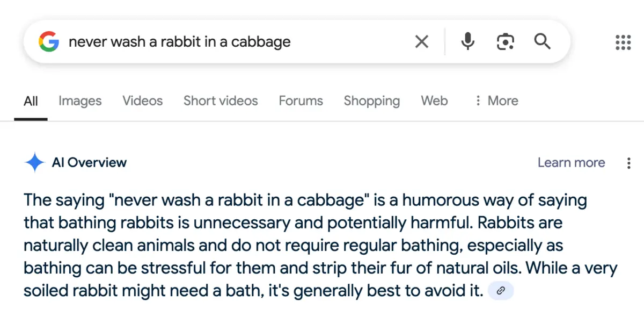
Task: Expand the More filters menu
Action: (496, 101)
